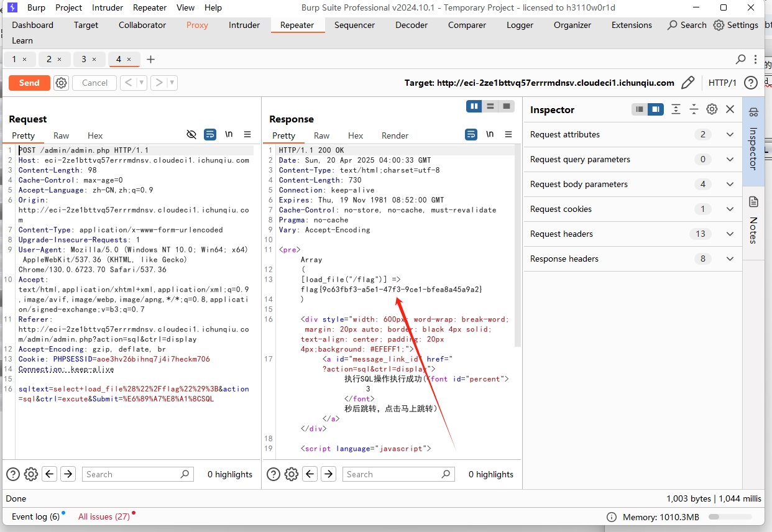
Task: Open request send settings gear icon
Action: (x=61, y=83)
